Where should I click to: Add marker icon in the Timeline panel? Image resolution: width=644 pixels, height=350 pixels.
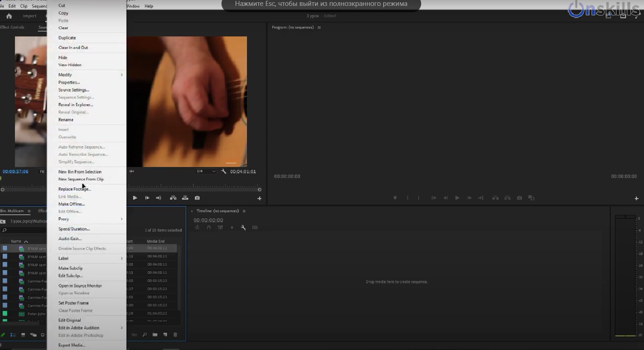point(232,228)
